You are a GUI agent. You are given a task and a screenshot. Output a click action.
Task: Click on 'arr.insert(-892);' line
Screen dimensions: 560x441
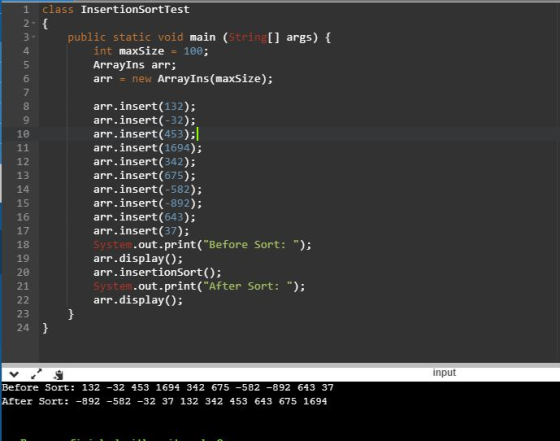coord(148,203)
